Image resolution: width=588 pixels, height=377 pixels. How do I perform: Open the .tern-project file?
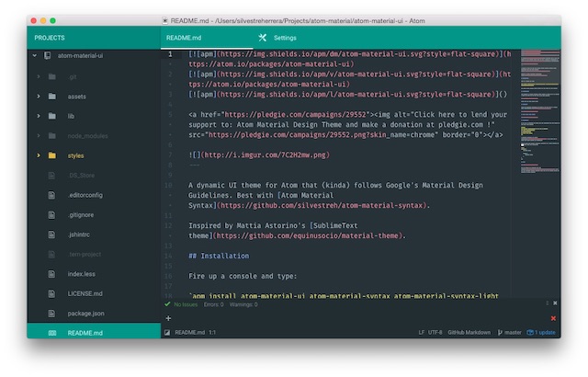(85, 255)
